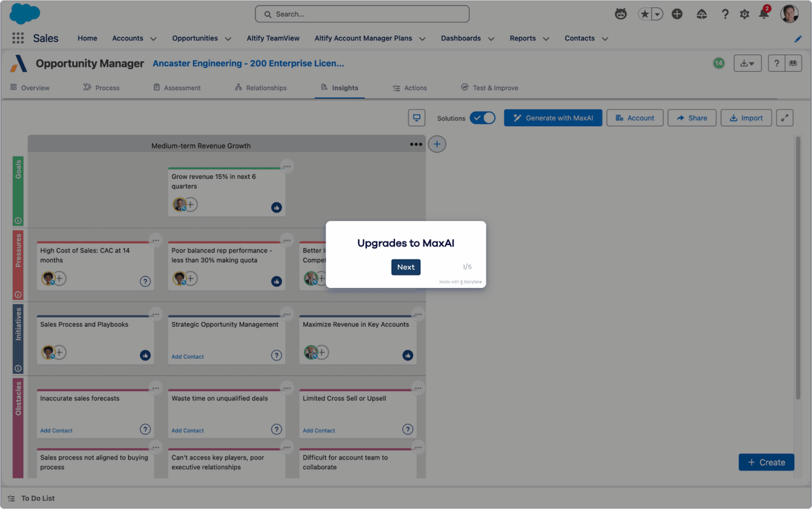Expand Altify Account Manager Plans dropdown

click(x=422, y=39)
